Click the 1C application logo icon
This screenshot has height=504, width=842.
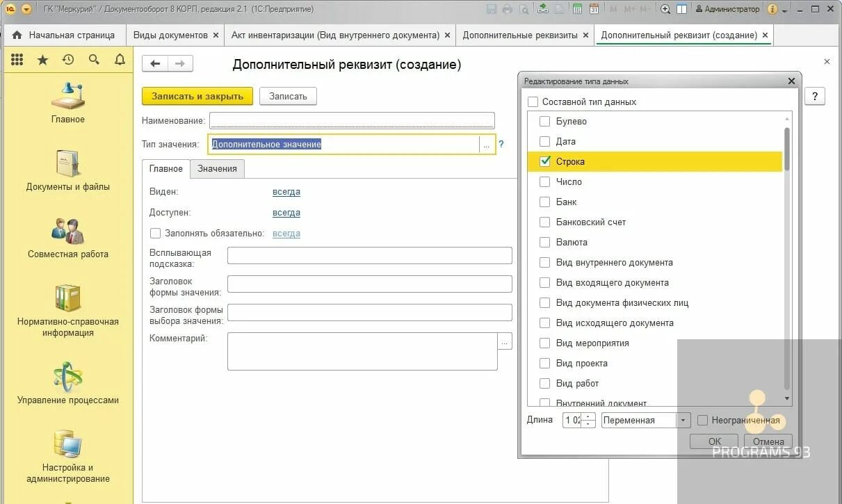(10, 9)
